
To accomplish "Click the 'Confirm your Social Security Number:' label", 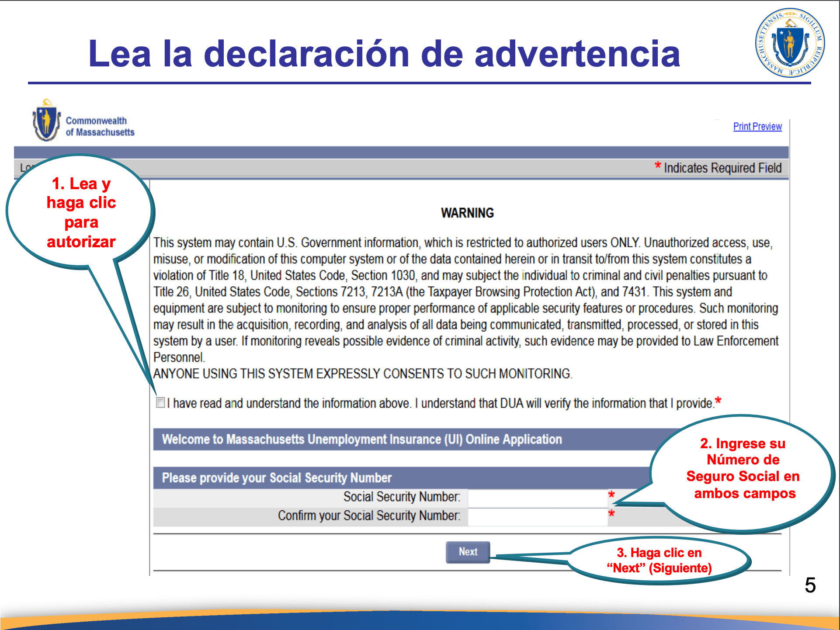I will (369, 516).
